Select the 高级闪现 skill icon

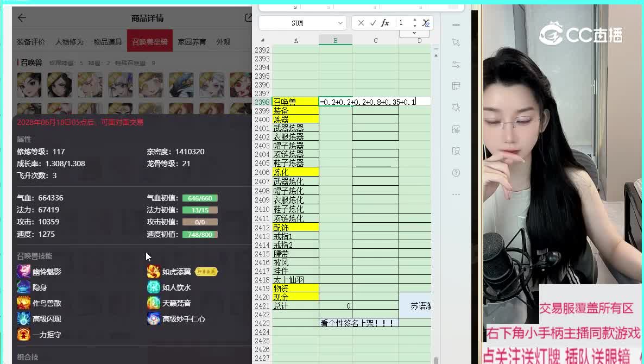coord(23,318)
